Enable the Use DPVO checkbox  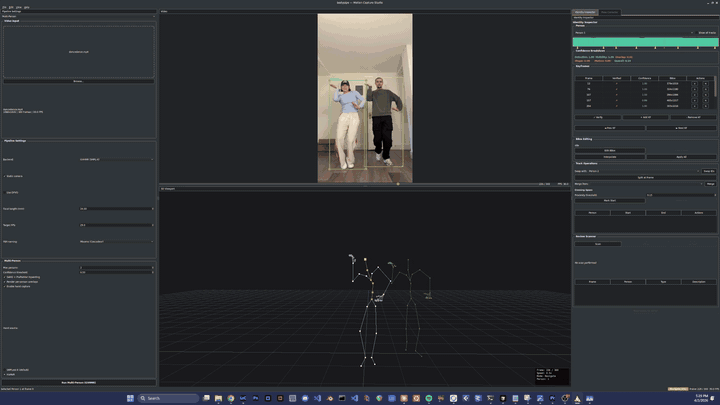pyautogui.click(x=11, y=192)
